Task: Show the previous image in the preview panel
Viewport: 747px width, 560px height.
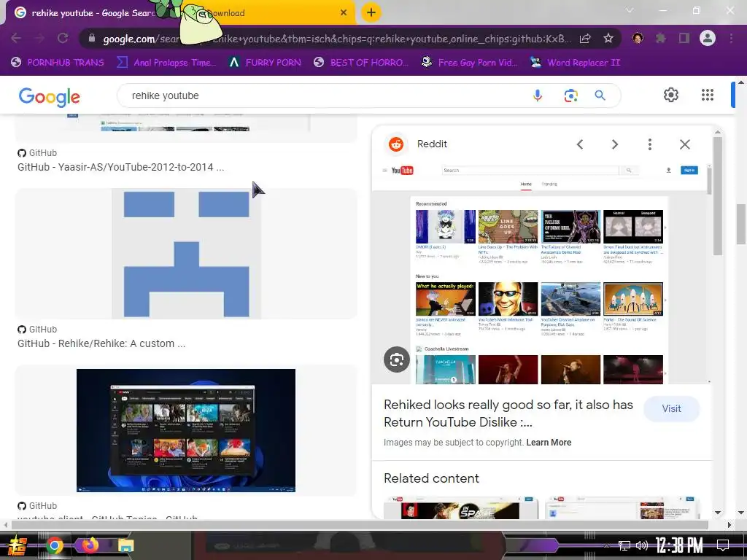Action: [x=580, y=144]
